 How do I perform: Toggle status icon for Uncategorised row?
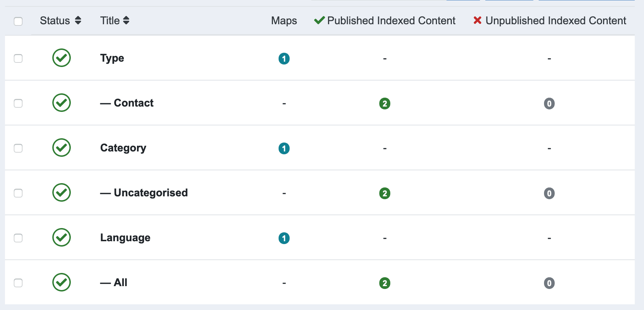[62, 193]
